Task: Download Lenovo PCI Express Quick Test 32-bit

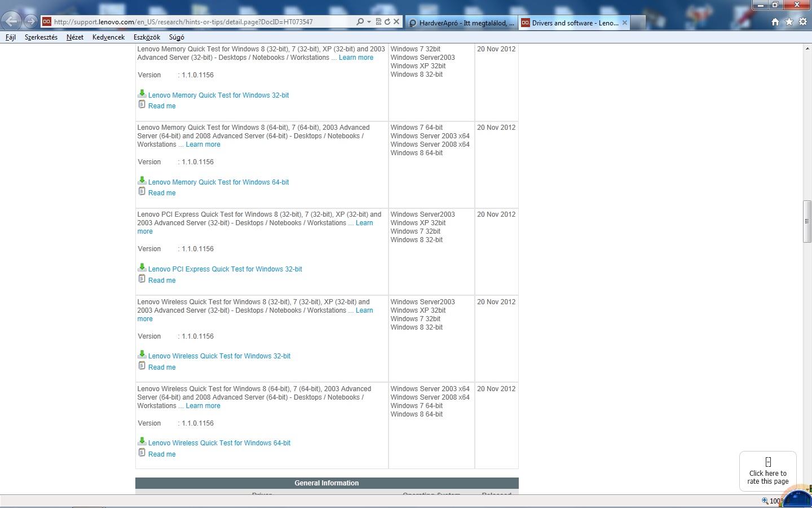Action: pyautogui.click(x=225, y=269)
